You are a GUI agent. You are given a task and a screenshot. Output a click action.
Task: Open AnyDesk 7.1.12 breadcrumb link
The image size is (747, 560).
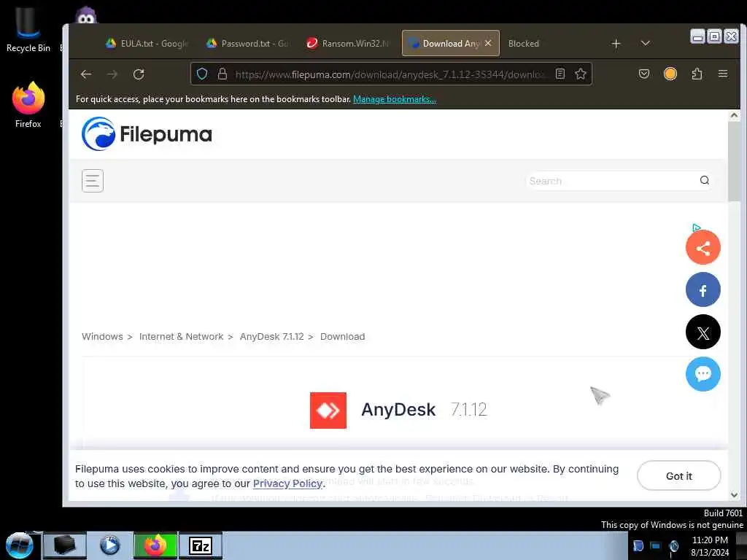point(271,337)
